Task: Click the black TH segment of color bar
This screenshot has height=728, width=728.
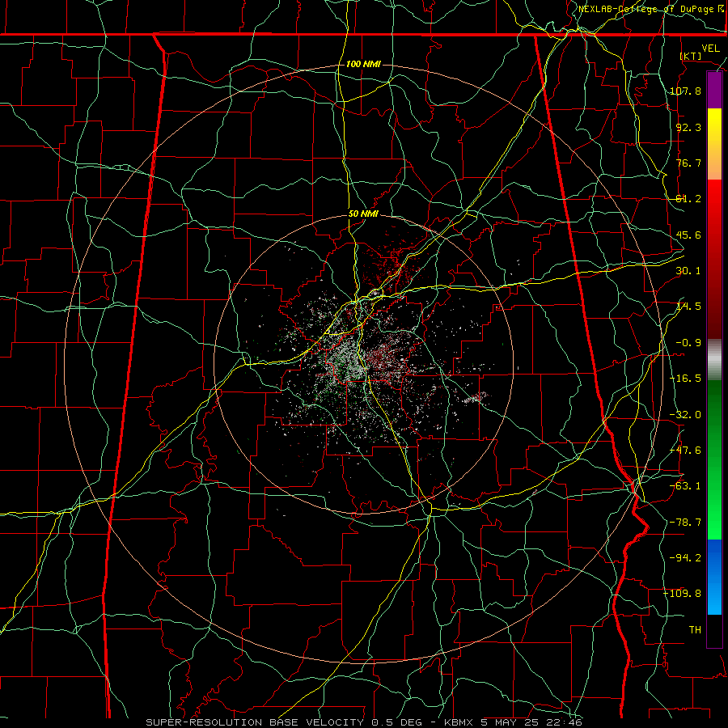Action: pyautogui.click(x=714, y=630)
